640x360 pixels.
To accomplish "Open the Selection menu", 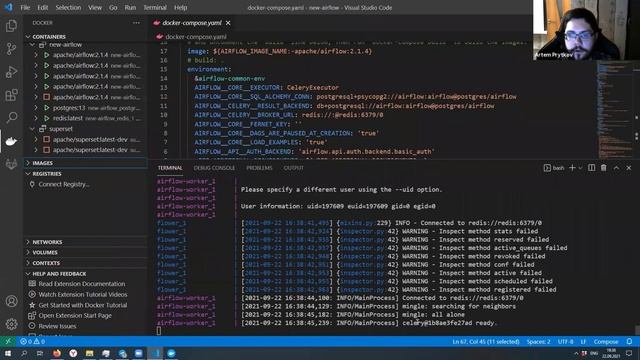I will click(x=68, y=7).
